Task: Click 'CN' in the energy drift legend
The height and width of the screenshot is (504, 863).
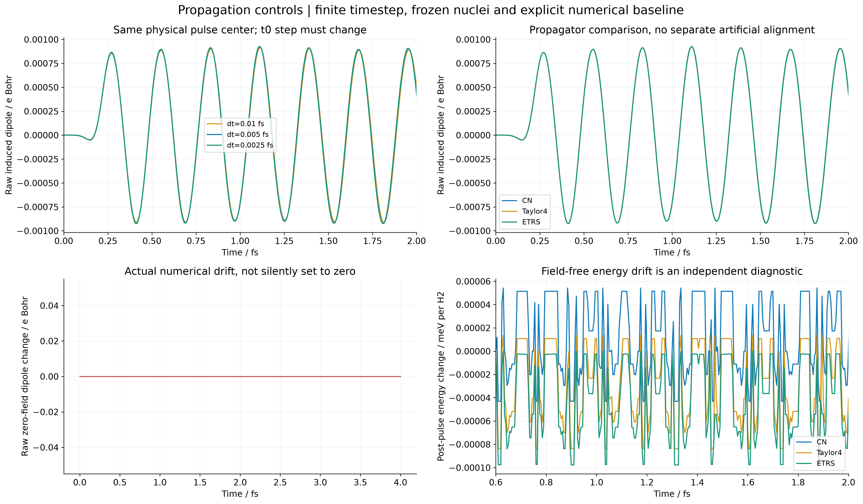Action: [x=821, y=442]
